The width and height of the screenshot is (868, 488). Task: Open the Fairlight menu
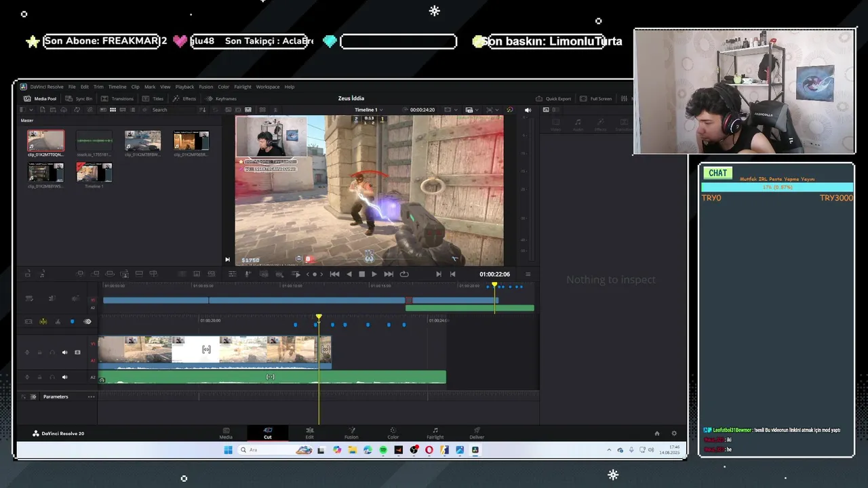243,87
